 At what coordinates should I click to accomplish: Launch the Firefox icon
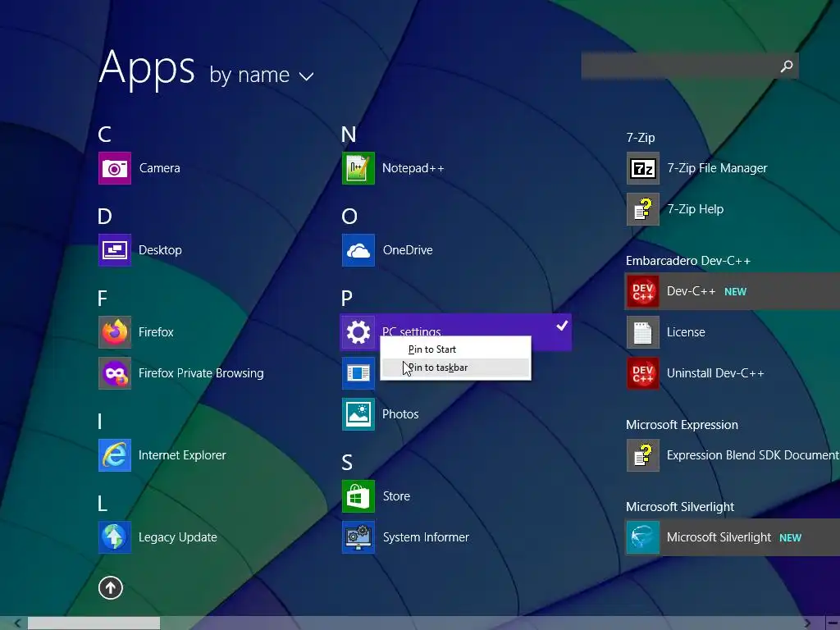tap(115, 332)
